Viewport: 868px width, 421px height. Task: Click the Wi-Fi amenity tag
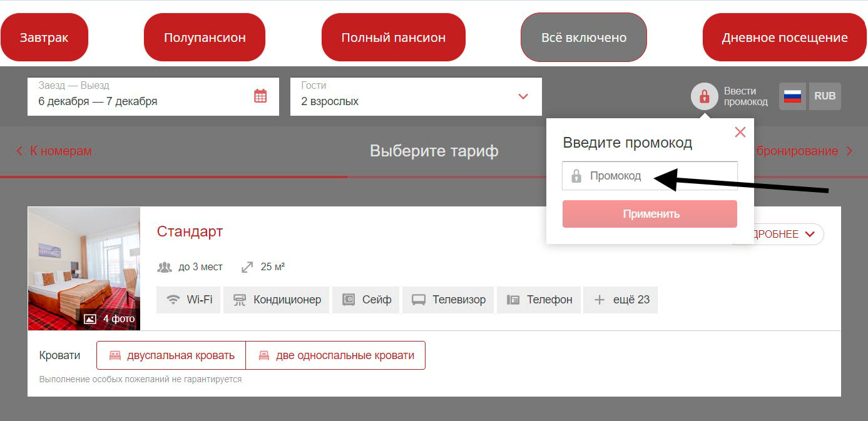tap(188, 300)
